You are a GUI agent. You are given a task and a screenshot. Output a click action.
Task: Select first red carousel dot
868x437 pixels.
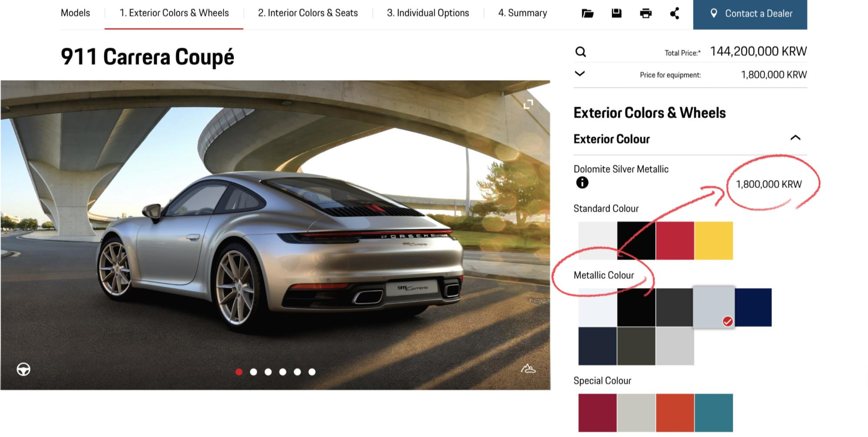(x=239, y=372)
